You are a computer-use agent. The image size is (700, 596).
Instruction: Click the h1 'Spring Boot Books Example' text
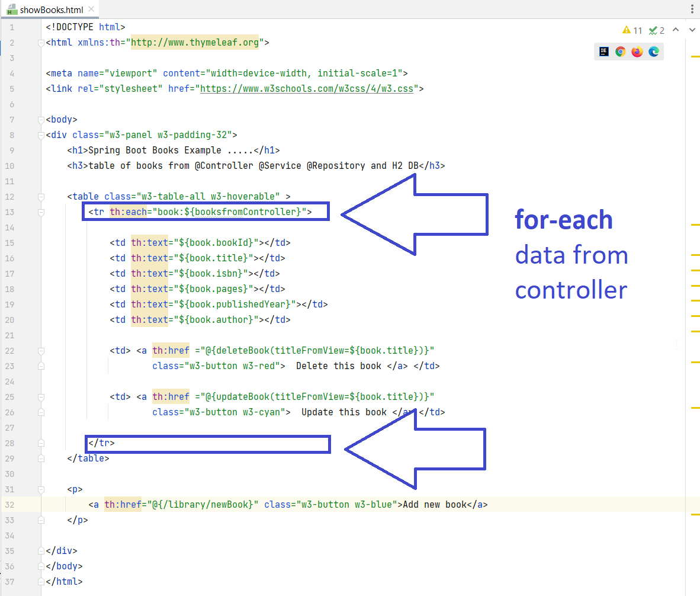tap(171, 150)
